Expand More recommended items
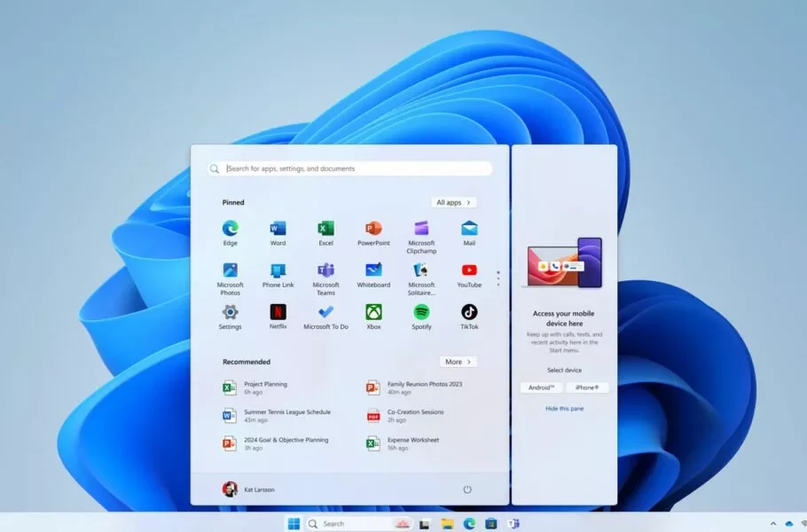The image size is (807, 532). pos(458,362)
